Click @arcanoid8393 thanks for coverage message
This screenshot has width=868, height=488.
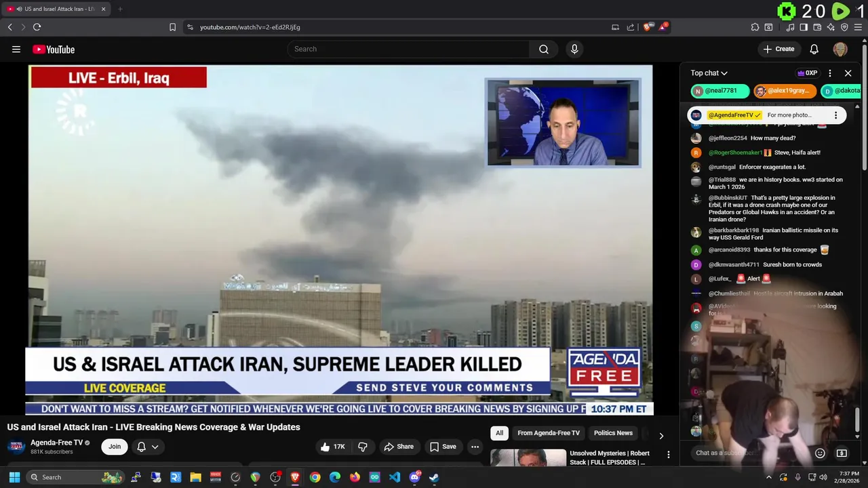coord(768,250)
